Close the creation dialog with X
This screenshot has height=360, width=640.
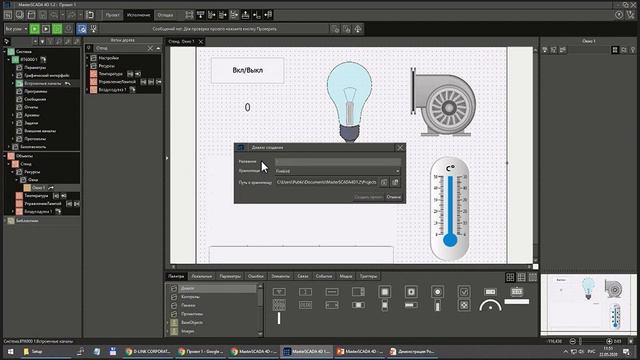point(400,148)
